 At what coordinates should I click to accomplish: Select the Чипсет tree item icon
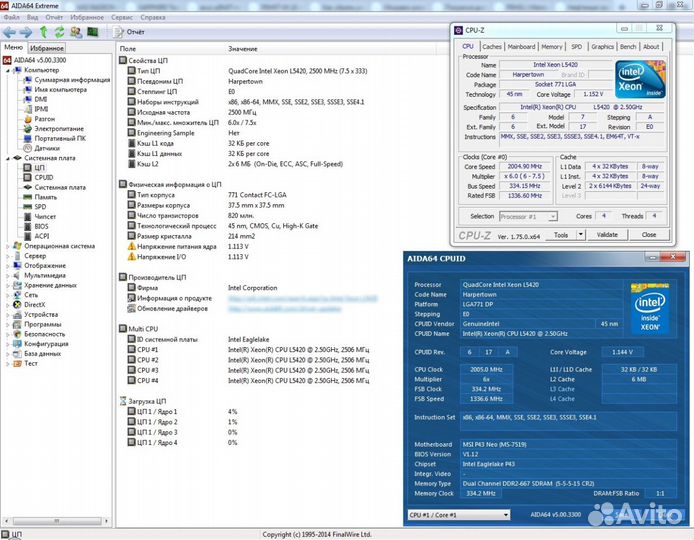click(x=27, y=216)
